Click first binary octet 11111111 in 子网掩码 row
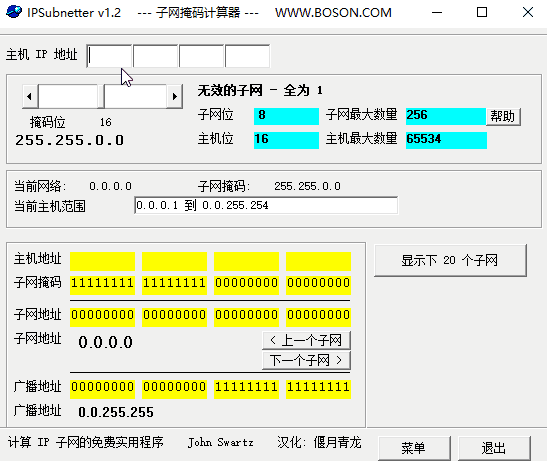Viewport: 547px width, 461px height. [102, 285]
